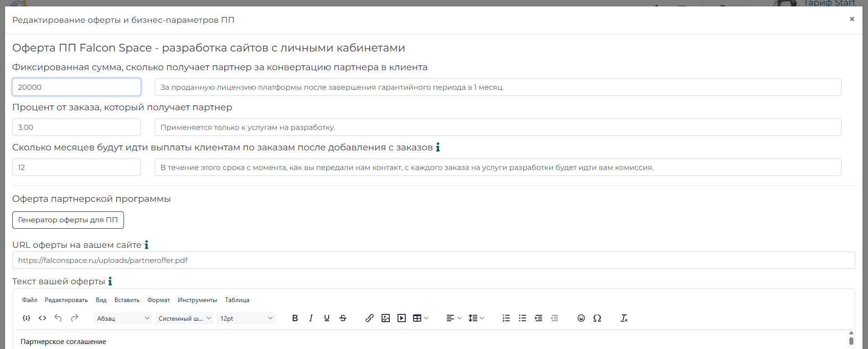
Task: Click the strikethrough icon
Action: [343, 318]
